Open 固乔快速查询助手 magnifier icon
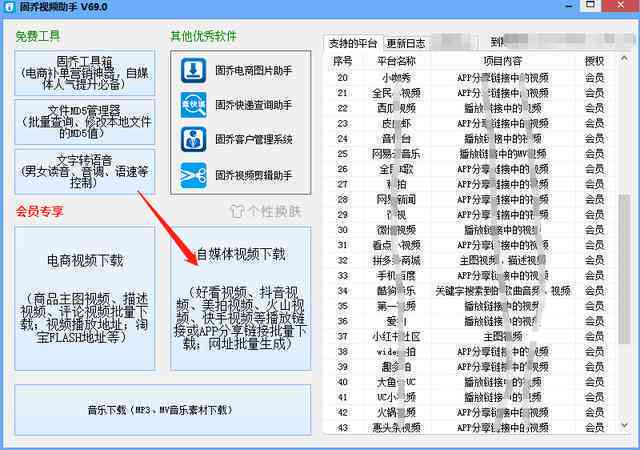 pyautogui.click(x=193, y=105)
